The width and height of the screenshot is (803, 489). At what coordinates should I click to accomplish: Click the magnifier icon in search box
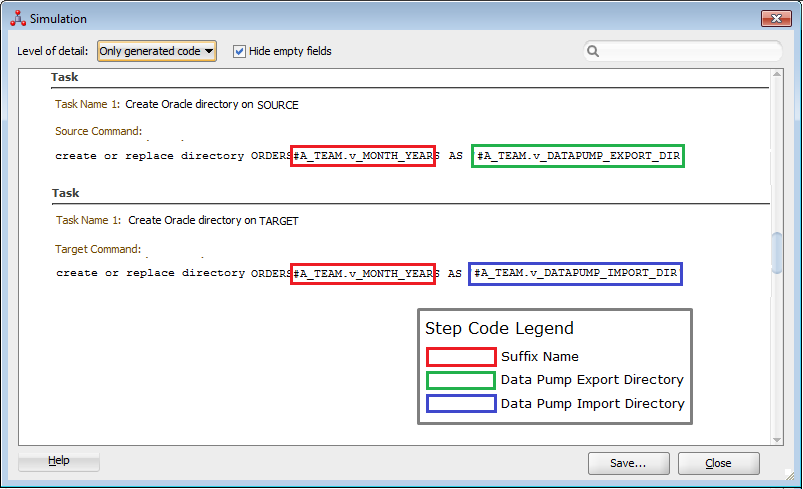point(593,51)
